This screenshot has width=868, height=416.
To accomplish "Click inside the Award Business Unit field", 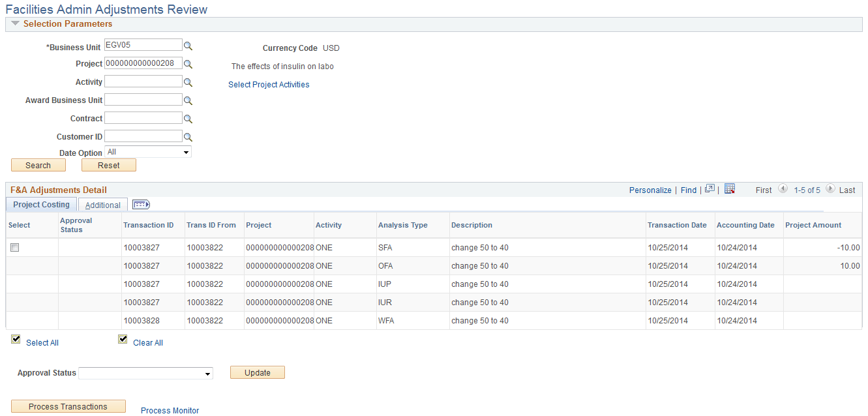I will pos(143,100).
